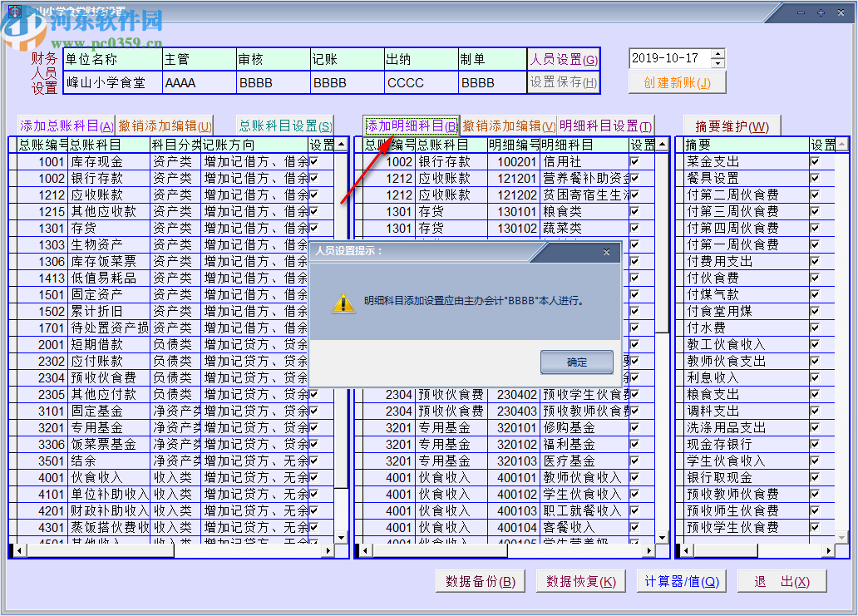Increase the date with the up spinner arrow

click(x=718, y=53)
